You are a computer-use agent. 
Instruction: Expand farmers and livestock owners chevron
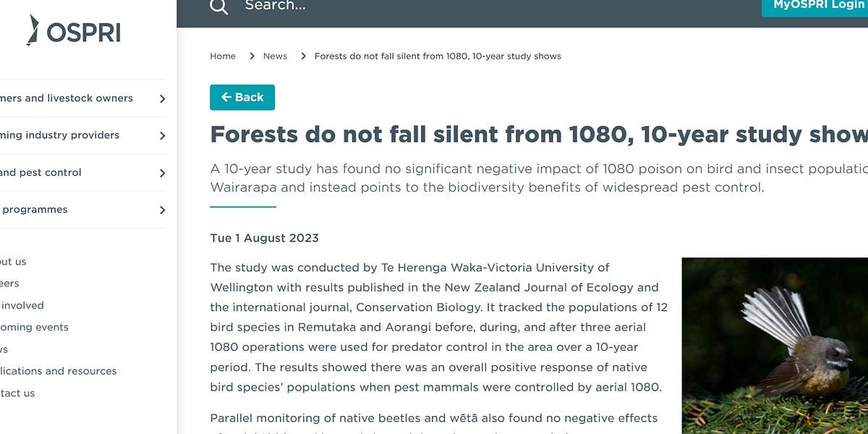click(162, 99)
